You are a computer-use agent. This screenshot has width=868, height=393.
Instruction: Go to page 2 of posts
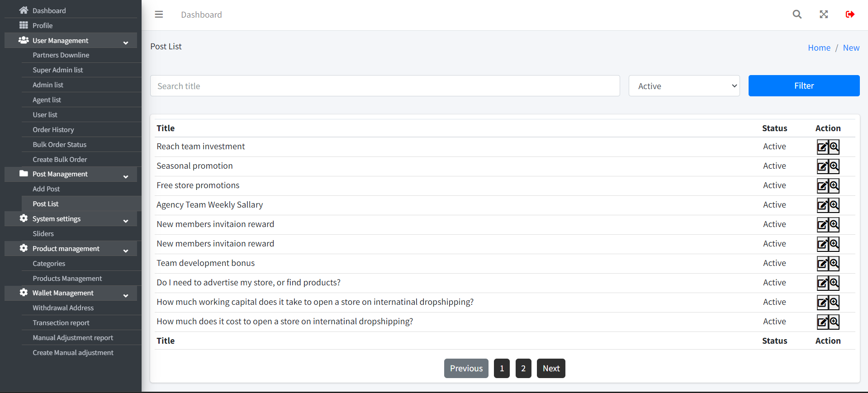pyautogui.click(x=523, y=369)
